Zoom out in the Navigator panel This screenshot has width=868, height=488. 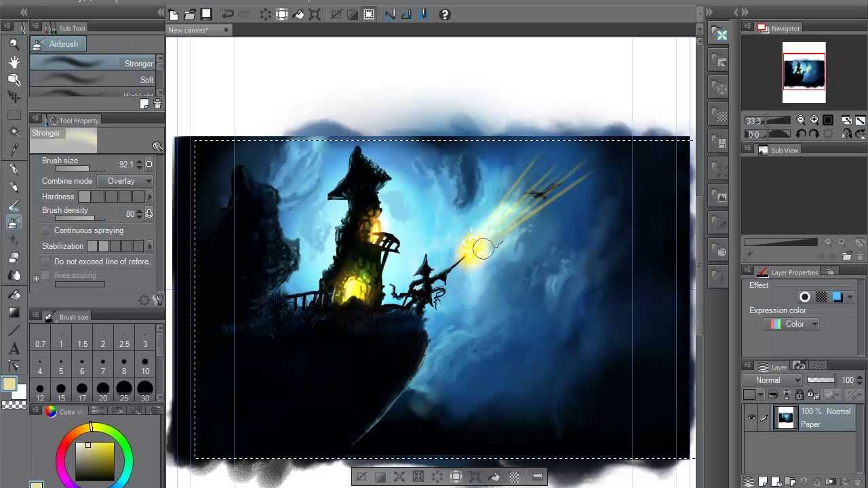click(x=801, y=120)
